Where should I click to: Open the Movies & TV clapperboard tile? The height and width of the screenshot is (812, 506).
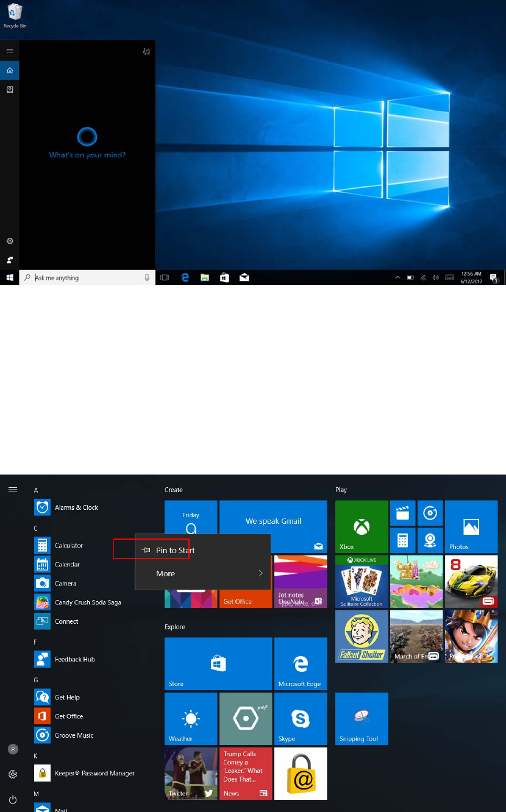pyautogui.click(x=402, y=513)
